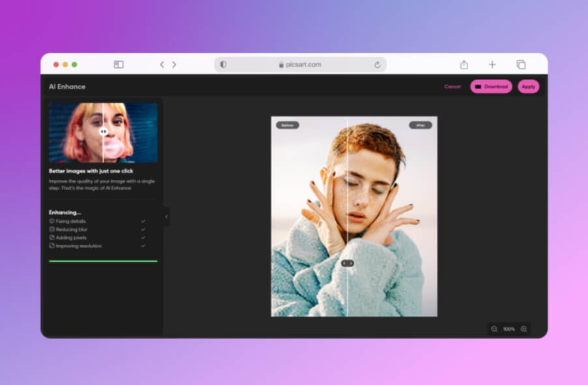588x385 pixels.
Task: Click the privacy shield icon in address bar
Action: click(223, 64)
